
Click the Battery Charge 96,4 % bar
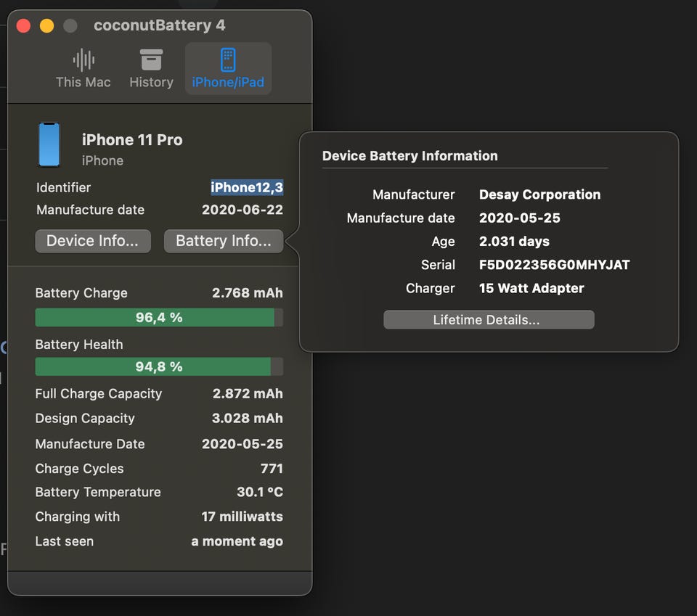[159, 318]
